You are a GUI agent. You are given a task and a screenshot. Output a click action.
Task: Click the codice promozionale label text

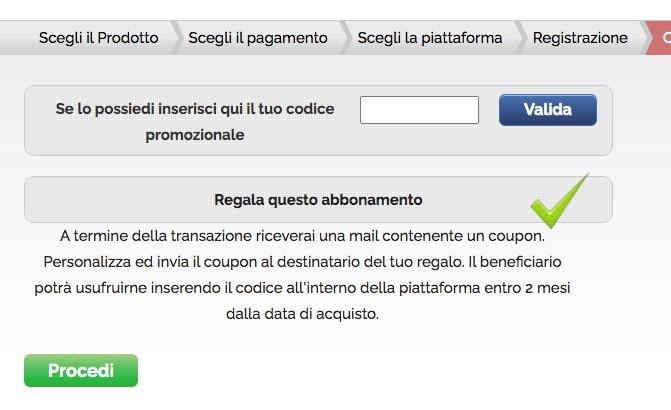pos(195,134)
